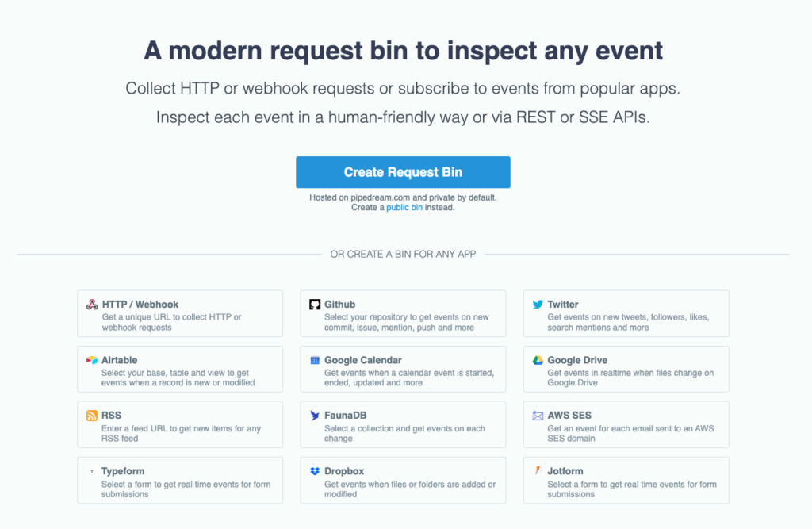Click 'Get events in realtime when files change' description
This screenshot has height=529, width=812.
630,378
